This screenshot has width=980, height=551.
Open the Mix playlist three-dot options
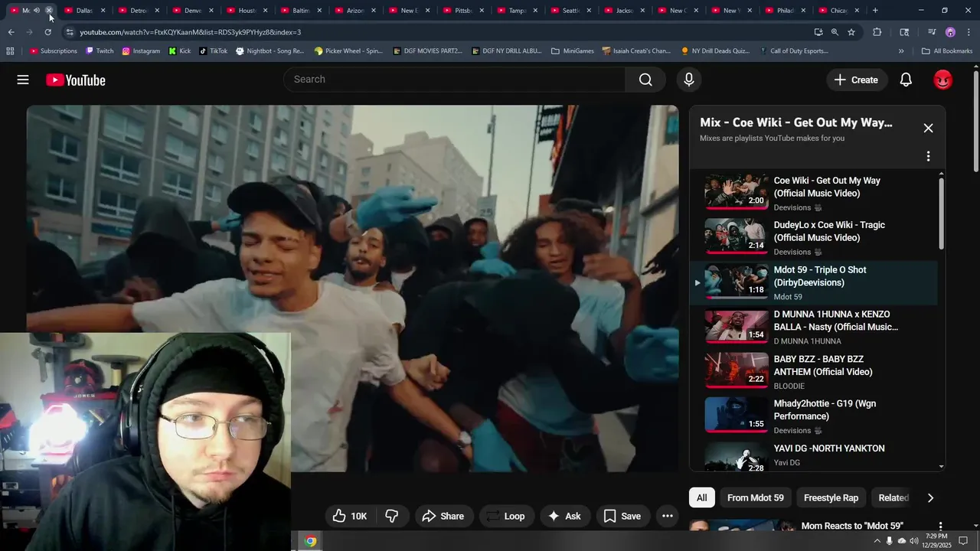click(x=928, y=156)
